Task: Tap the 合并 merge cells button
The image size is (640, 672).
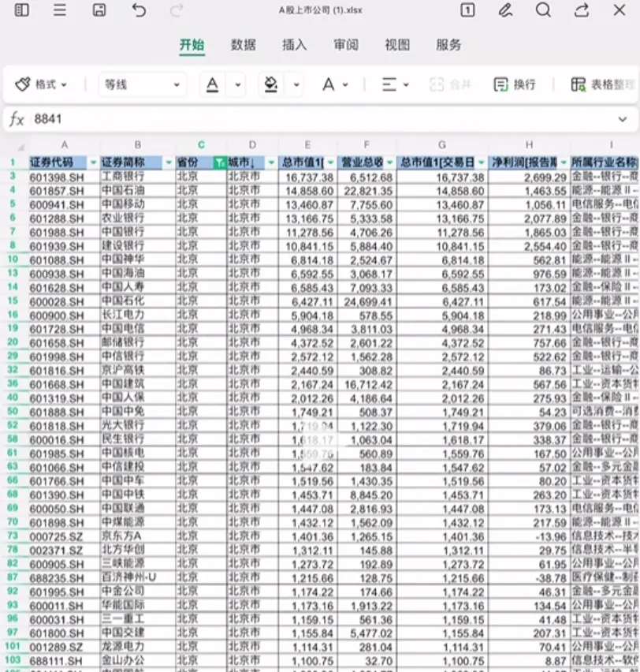Action: click(x=450, y=84)
